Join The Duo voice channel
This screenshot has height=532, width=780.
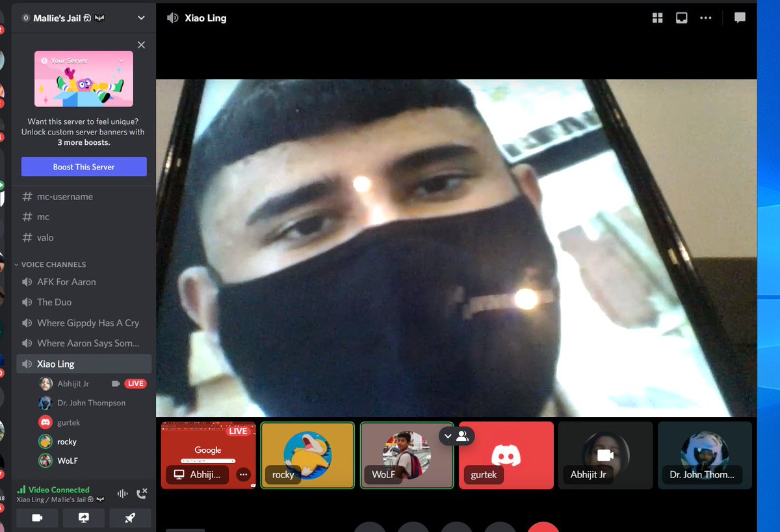point(84,302)
